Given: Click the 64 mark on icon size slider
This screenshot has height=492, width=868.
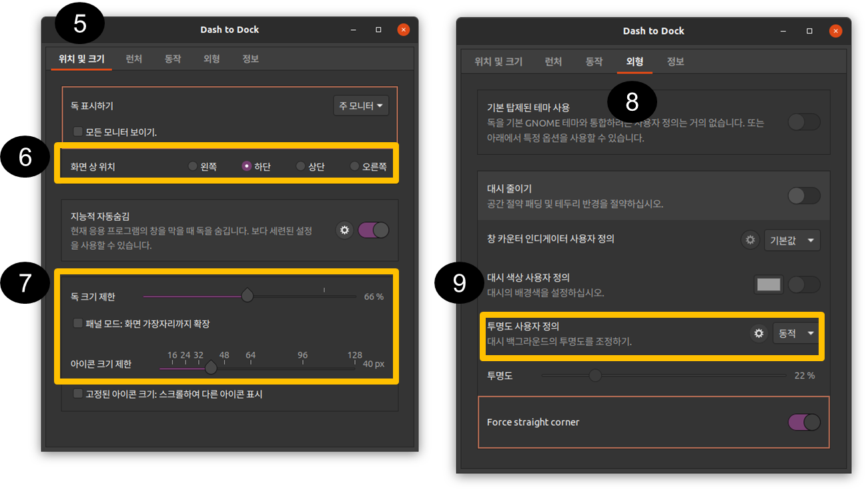Looking at the screenshot, I should click(x=250, y=355).
